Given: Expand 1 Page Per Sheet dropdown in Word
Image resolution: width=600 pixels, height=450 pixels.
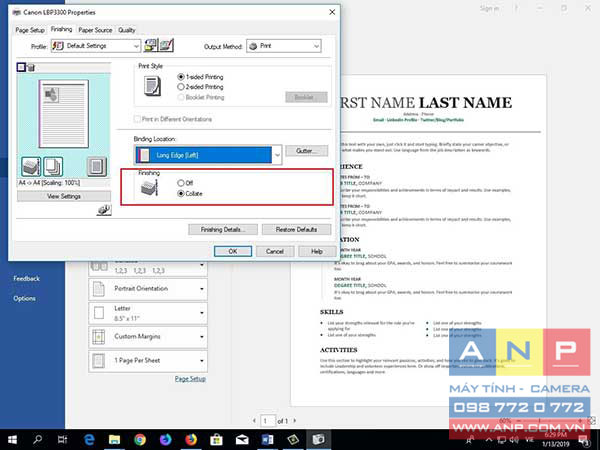Looking at the screenshot, I should 202,360.
